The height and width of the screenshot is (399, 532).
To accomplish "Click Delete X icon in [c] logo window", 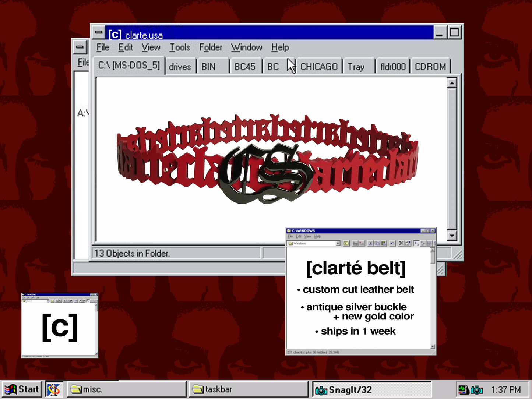I will click(x=81, y=301).
